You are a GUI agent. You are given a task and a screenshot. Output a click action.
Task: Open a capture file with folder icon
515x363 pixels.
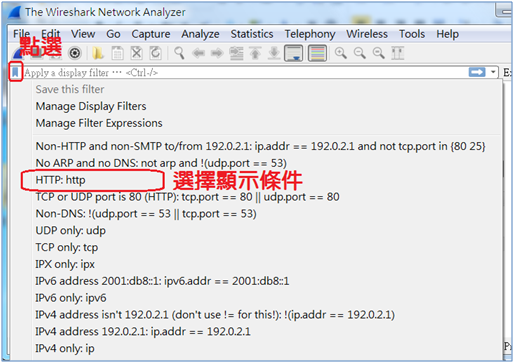[x=98, y=53]
